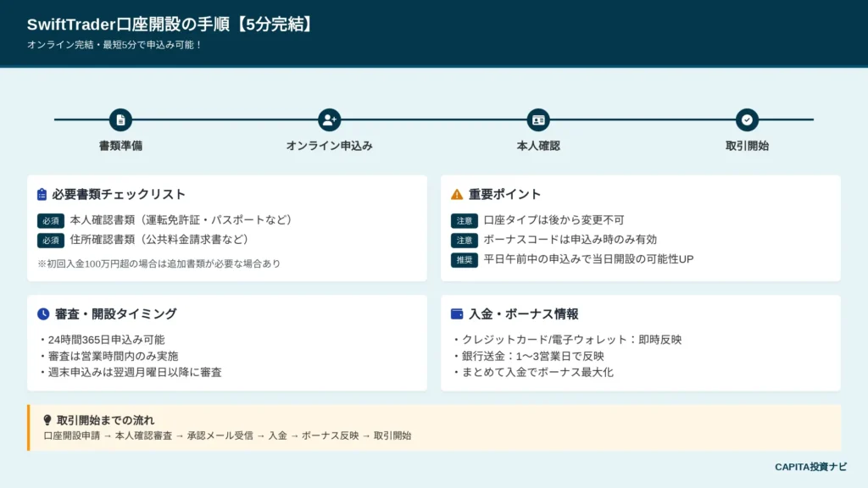The width and height of the screenshot is (868, 488).
Task: Click the 必須 badge next to 住所確認書類
Action: tap(50, 240)
